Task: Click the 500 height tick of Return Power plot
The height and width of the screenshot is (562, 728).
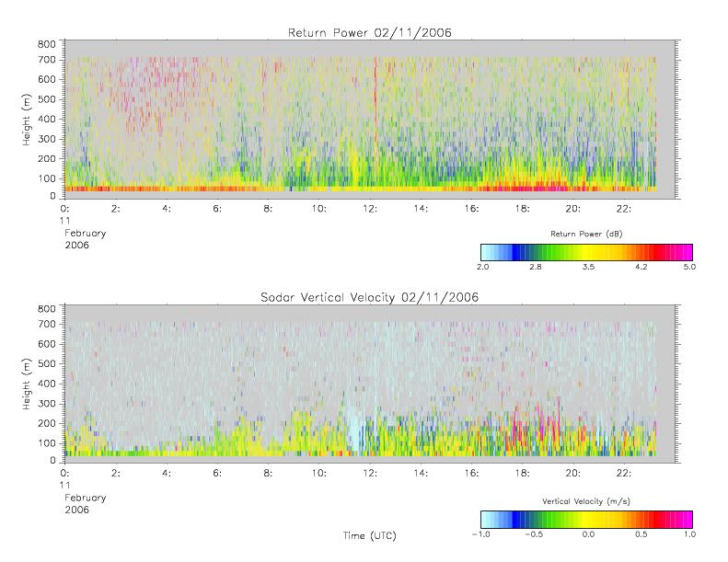Action: point(46,99)
